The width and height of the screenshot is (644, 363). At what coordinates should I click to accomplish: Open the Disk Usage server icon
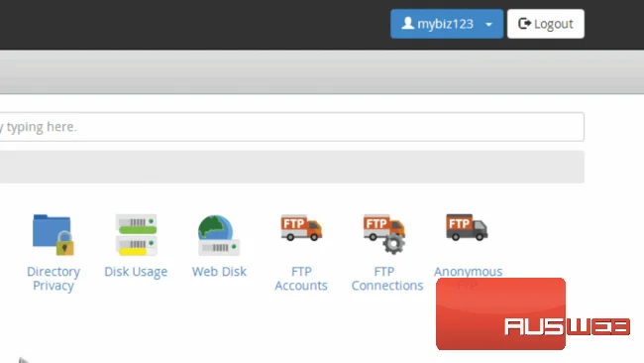[x=136, y=235]
